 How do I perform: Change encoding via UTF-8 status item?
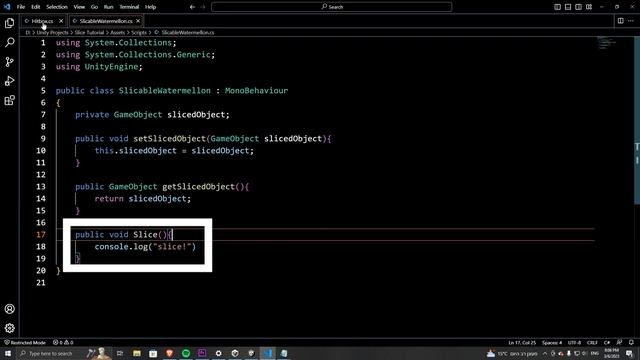pyautogui.click(x=574, y=342)
